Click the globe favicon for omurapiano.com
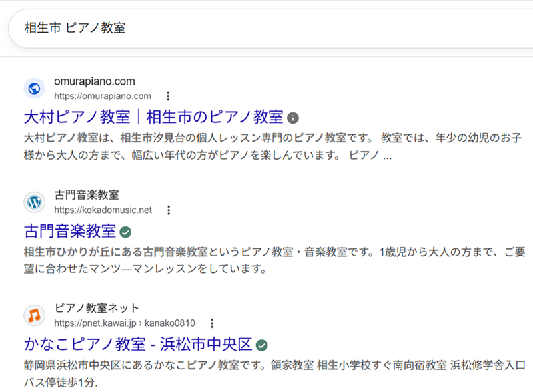This screenshot has width=533, height=392. pos(34,89)
